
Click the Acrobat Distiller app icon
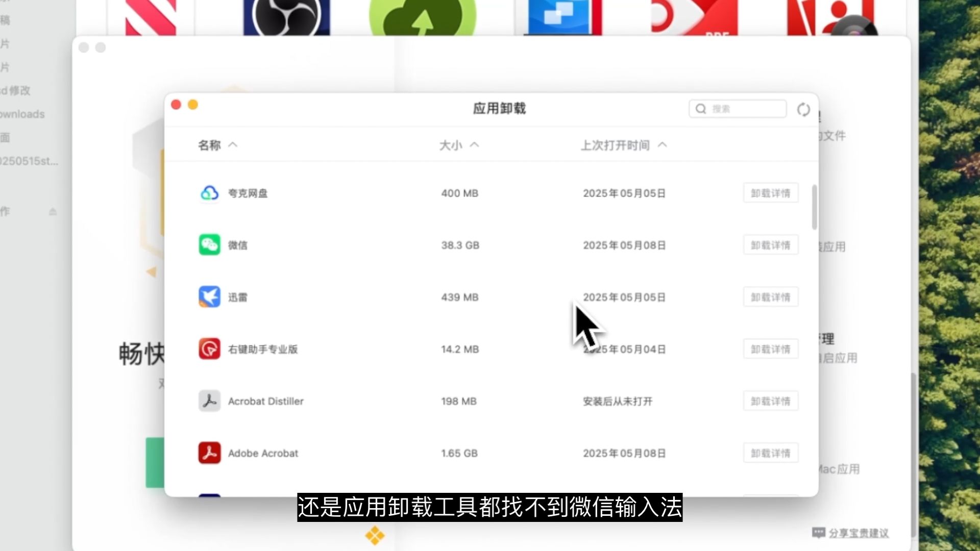click(209, 401)
